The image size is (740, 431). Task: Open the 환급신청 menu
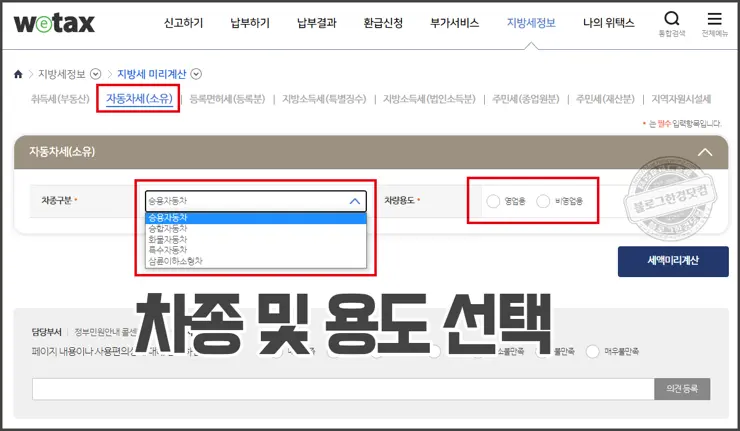click(x=383, y=23)
